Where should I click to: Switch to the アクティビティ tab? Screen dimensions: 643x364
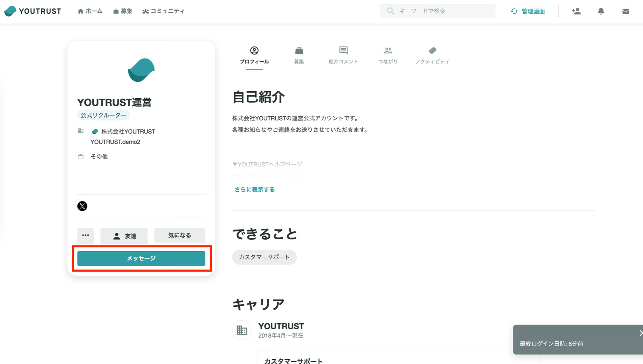(x=432, y=56)
